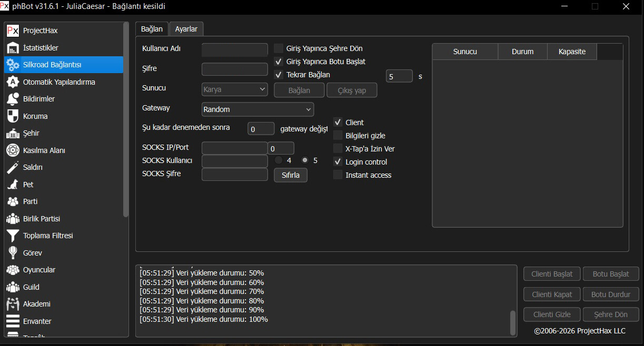The width and height of the screenshot is (644, 346).
Task: Open the Pet dog icon
Action: (x=13, y=185)
